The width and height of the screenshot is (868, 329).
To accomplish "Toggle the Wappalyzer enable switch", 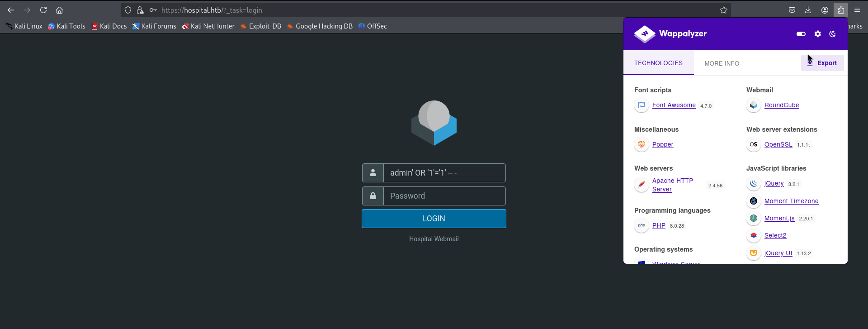I will click(x=801, y=34).
